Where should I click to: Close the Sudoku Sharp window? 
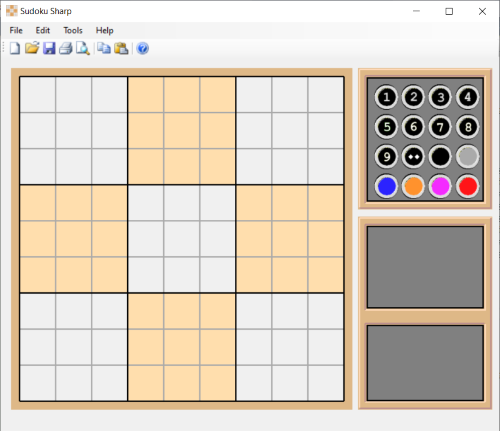pos(482,11)
